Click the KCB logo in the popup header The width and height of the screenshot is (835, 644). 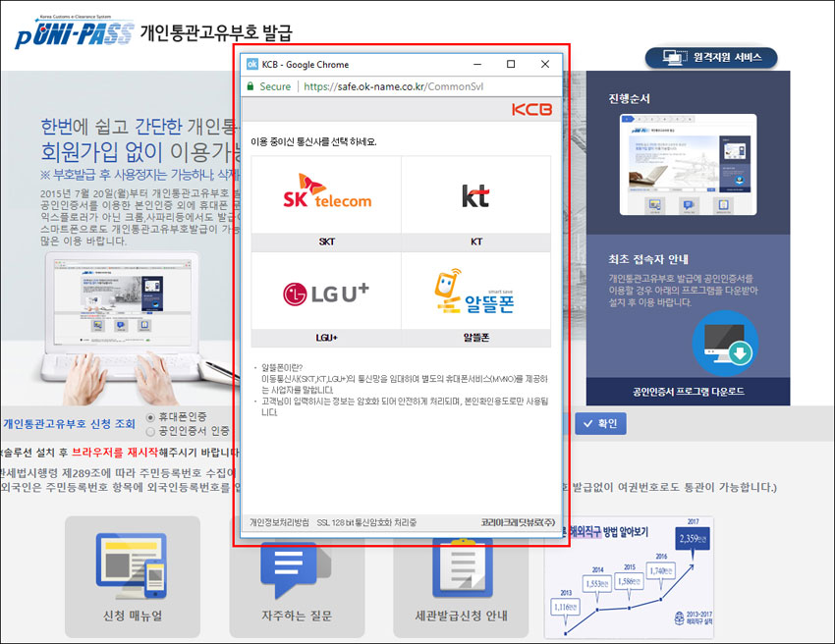pyautogui.click(x=531, y=110)
